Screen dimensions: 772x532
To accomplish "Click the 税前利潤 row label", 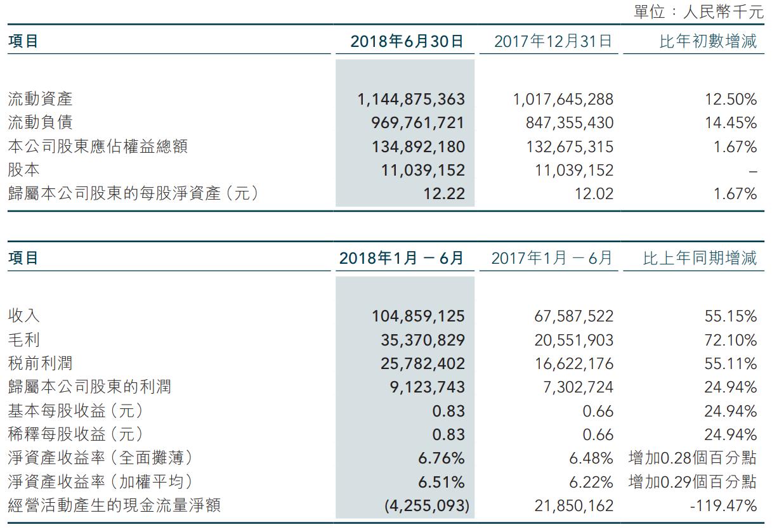I will [x=40, y=363].
